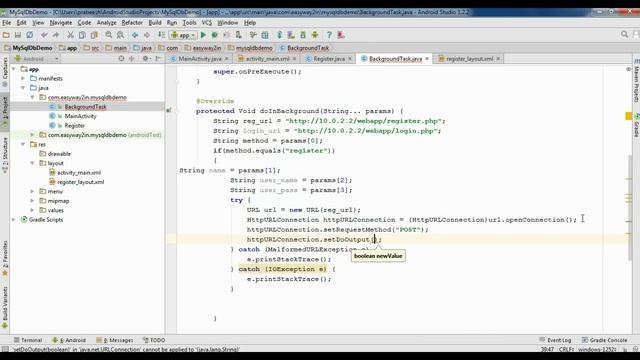Image resolution: width=640 pixels, height=360 pixels.
Task: Click the navigate Back arrow icon
Action: [x=135, y=35]
